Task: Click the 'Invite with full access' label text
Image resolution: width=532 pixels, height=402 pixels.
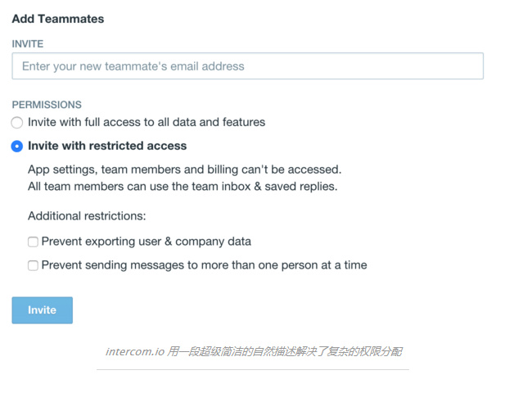Action: click(x=147, y=122)
